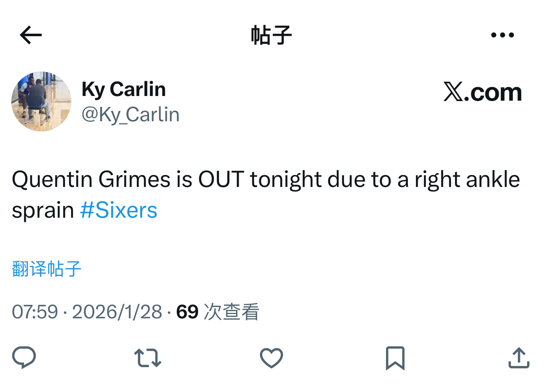Share the post
The width and height of the screenshot is (543, 392).
tap(519, 358)
